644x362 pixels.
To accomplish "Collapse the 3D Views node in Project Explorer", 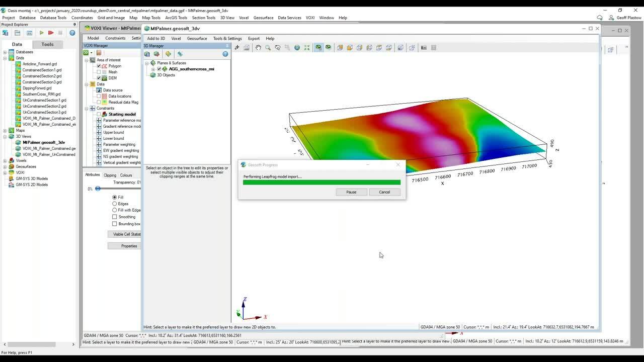I will pyautogui.click(x=5, y=136).
